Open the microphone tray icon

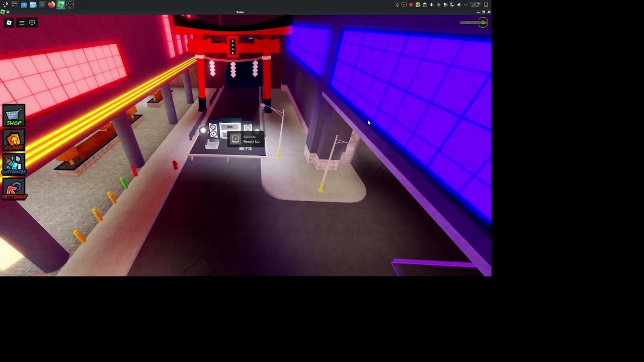pos(445,5)
